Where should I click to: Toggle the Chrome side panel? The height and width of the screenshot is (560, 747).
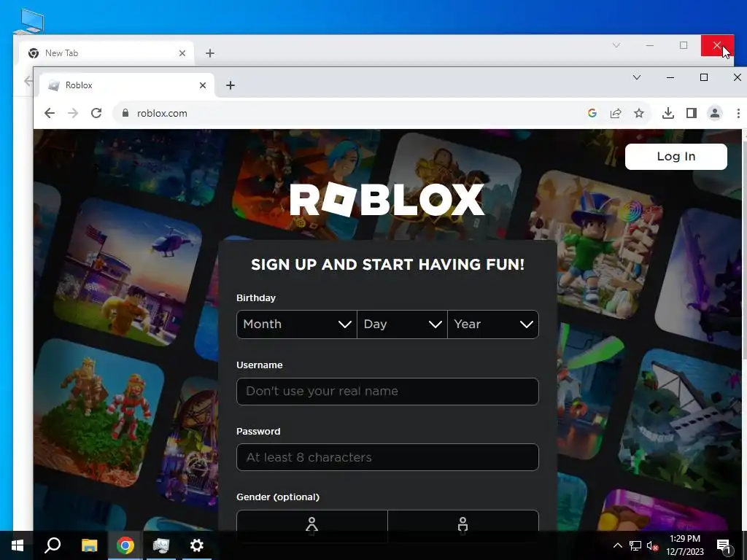click(x=692, y=113)
